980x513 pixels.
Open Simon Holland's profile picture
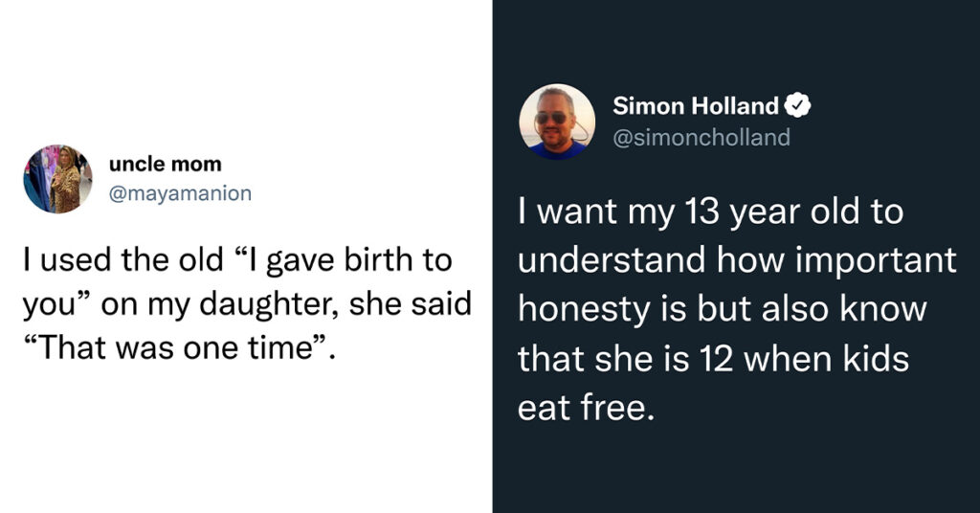click(557, 122)
